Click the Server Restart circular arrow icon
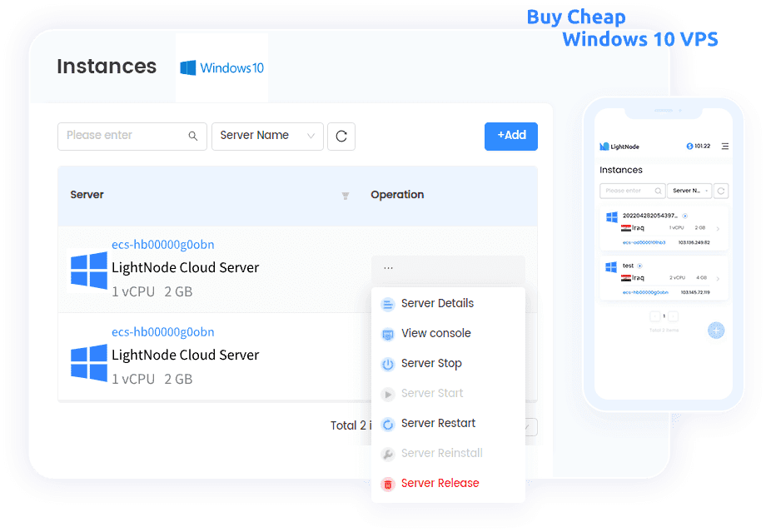The width and height of the screenshot is (766, 532). pos(387,423)
